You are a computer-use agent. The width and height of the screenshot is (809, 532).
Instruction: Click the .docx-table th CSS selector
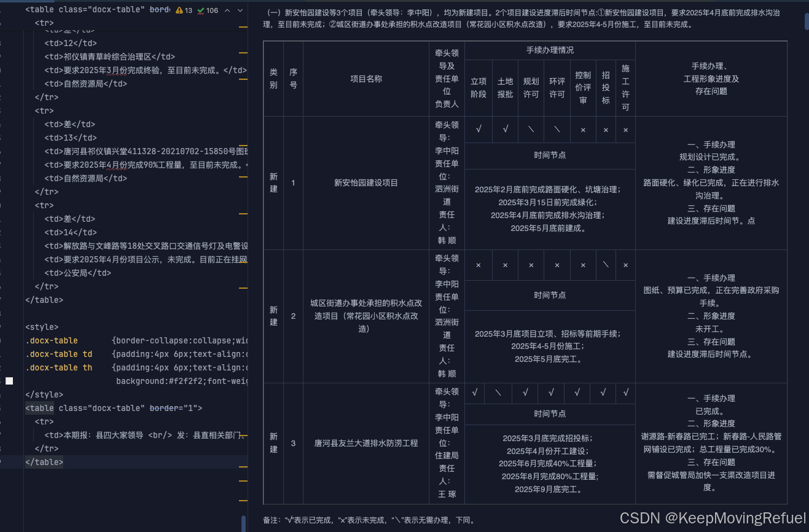[58, 367]
